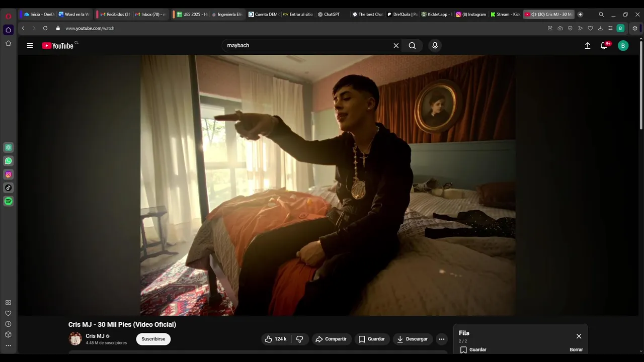This screenshot has height=362, width=644.
Task: Click the video title 'Cris MJ - 30 Mil Pies (Video Oficial)'
Action: click(122, 324)
